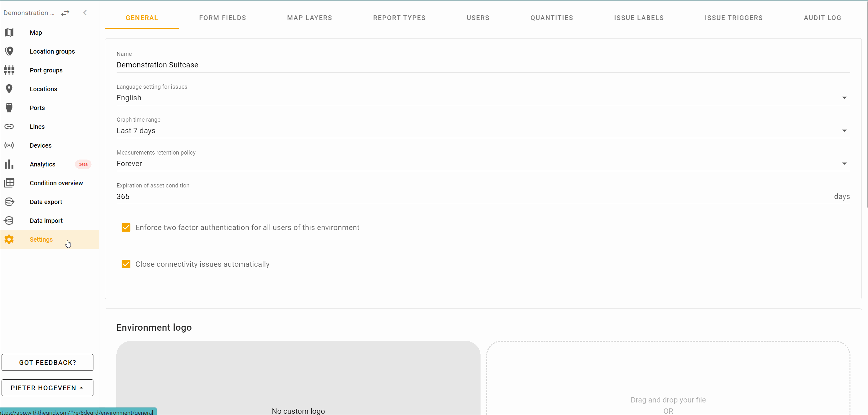Open Measurements retention policy dropdown

482,164
